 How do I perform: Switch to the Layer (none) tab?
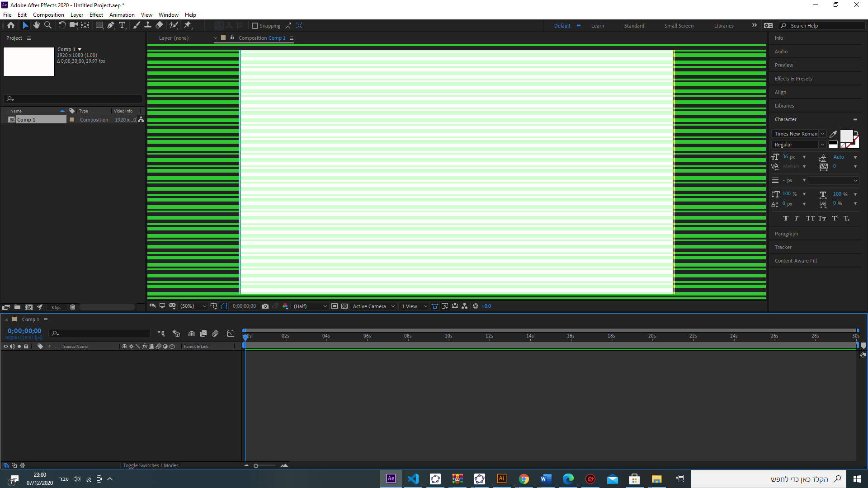[174, 38]
